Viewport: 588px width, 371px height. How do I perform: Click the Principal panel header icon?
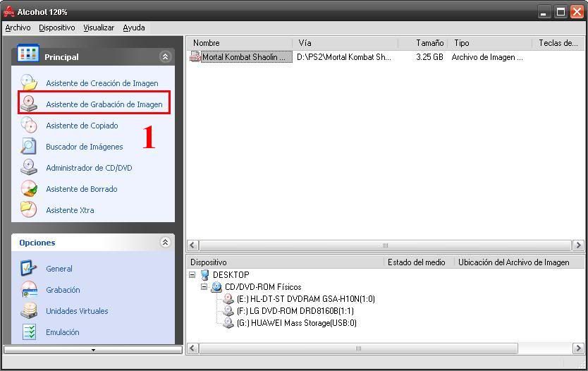tap(28, 54)
